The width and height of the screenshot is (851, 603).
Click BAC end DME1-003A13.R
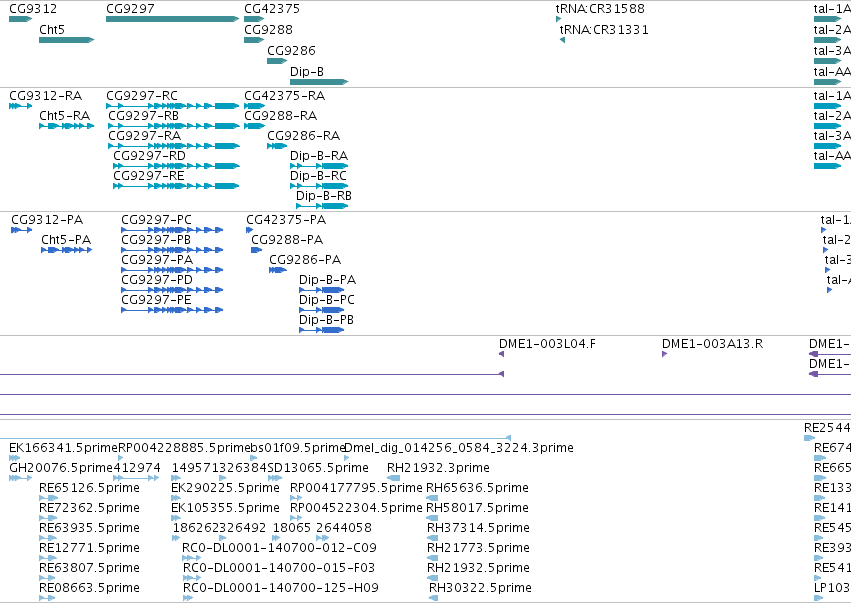pyautogui.click(x=712, y=344)
